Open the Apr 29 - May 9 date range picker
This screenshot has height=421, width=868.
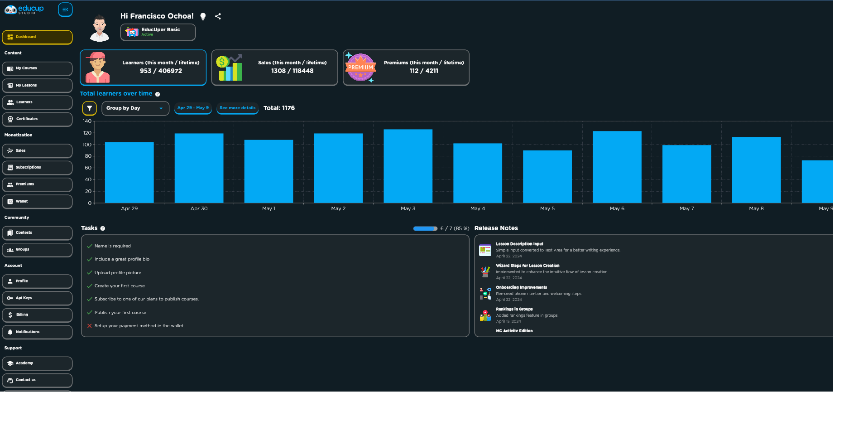[x=193, y=108]
